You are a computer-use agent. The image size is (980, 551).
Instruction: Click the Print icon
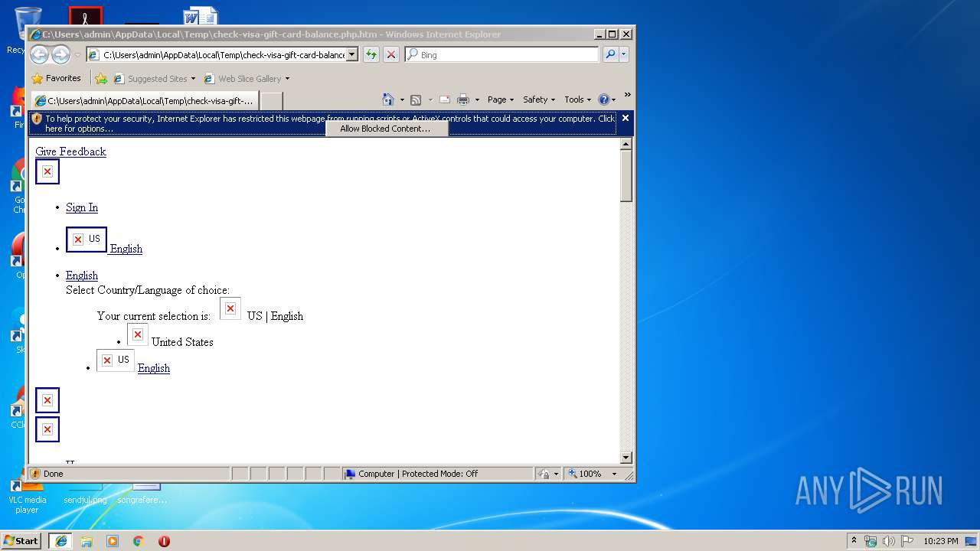coord(463,99)
